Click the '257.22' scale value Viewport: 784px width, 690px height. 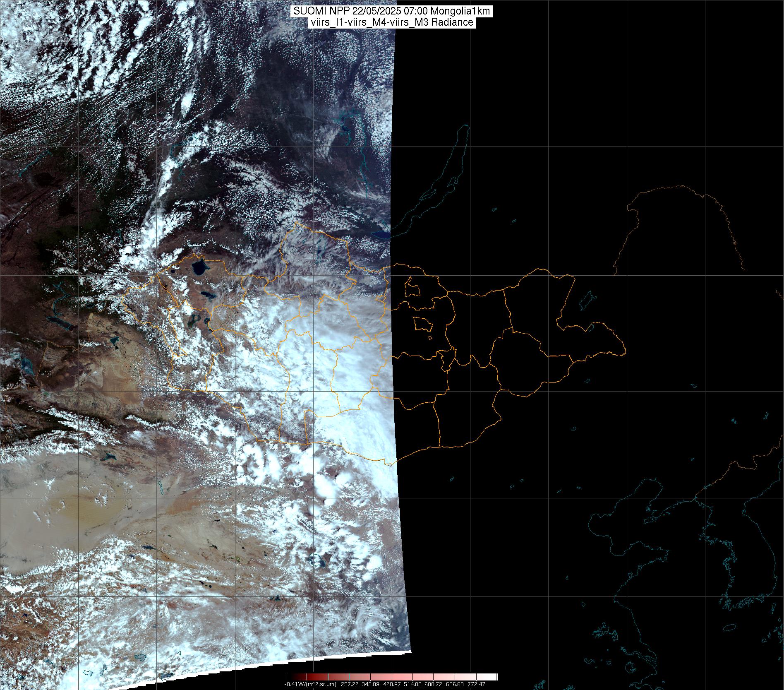coord(350,684)
